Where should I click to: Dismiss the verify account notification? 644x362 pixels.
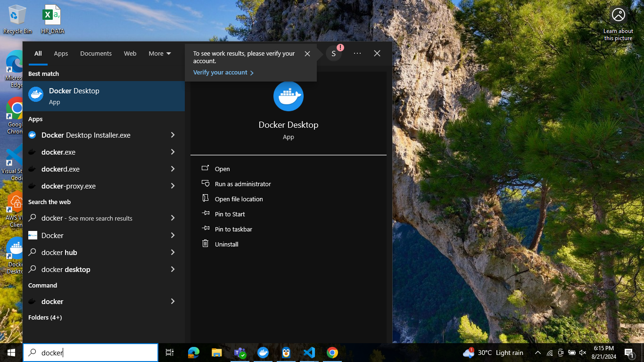307,54
